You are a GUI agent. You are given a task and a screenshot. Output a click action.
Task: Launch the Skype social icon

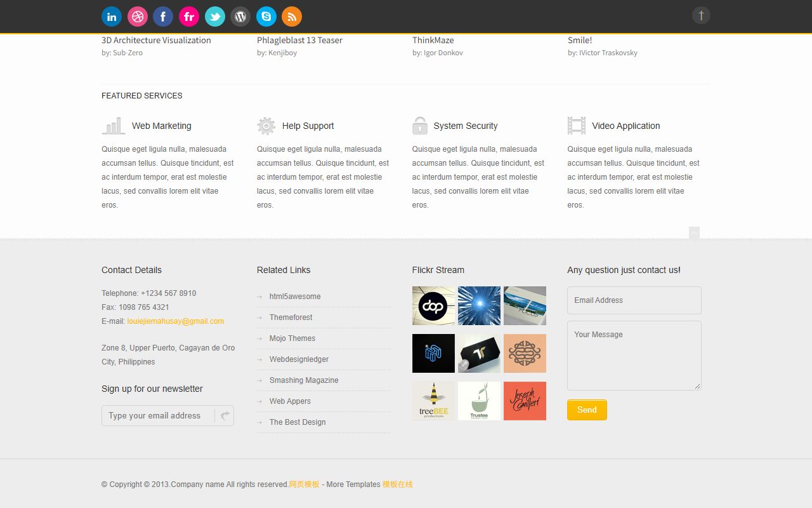[266, 17]
